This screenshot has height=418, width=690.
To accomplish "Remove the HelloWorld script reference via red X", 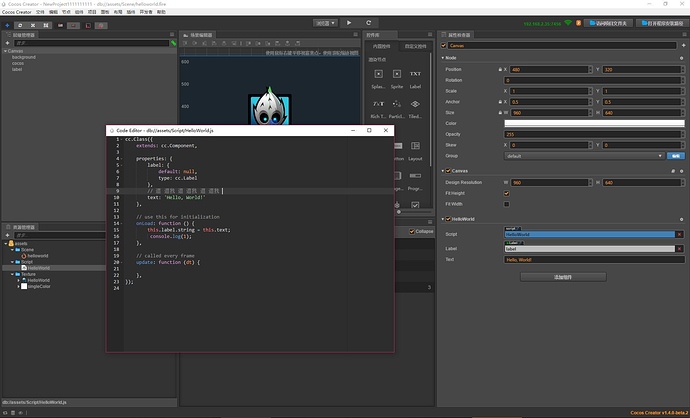I will pos(680,234).
